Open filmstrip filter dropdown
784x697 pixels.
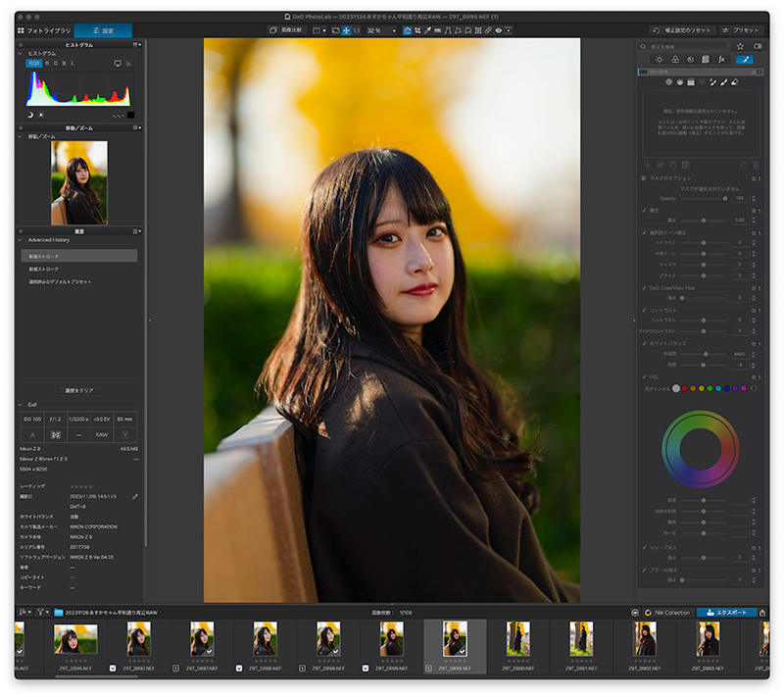click(x=43, y=612)
